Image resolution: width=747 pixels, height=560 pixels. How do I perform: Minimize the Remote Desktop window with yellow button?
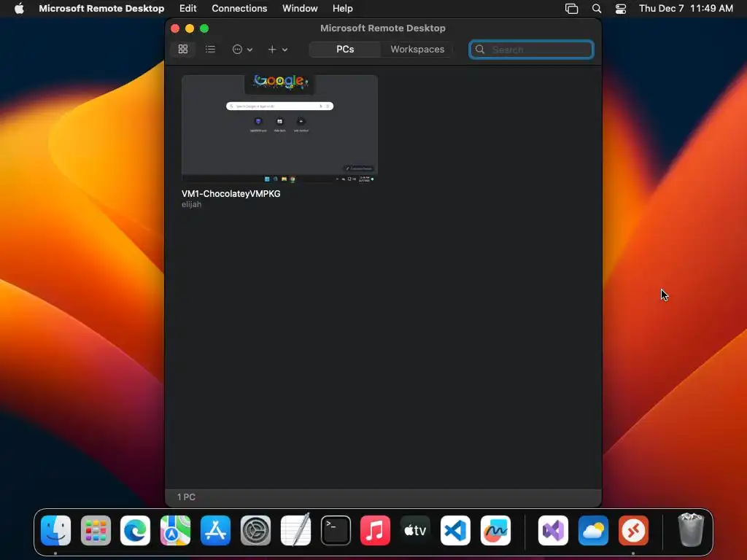coord(190,28)
